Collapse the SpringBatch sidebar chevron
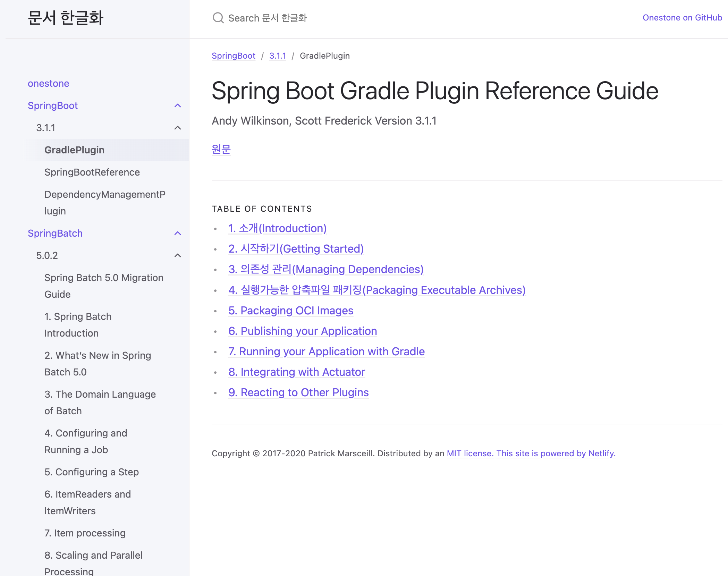 [x=178, y=234]
